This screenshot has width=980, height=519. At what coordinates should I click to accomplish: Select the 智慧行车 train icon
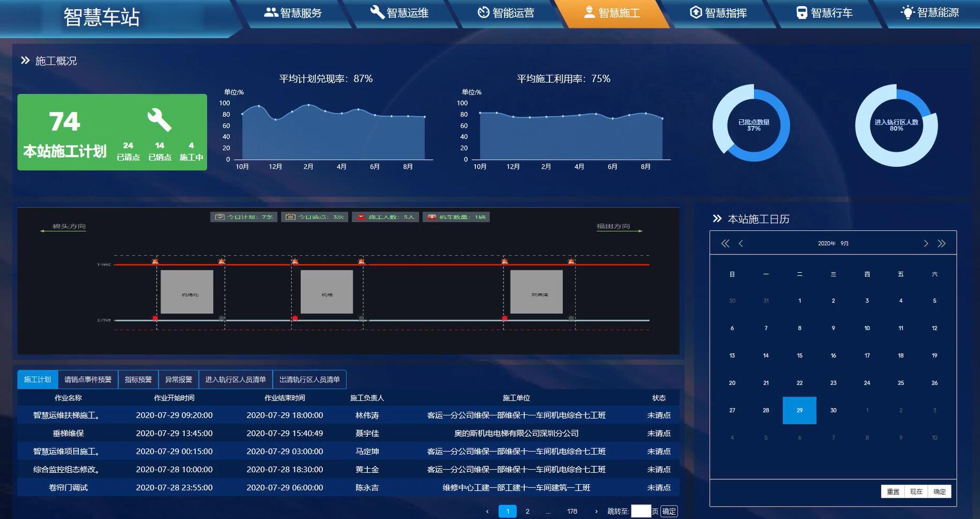coord(801,12)
